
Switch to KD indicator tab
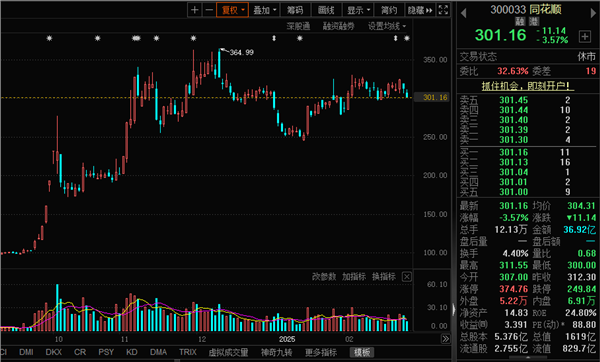pos(132,352)
